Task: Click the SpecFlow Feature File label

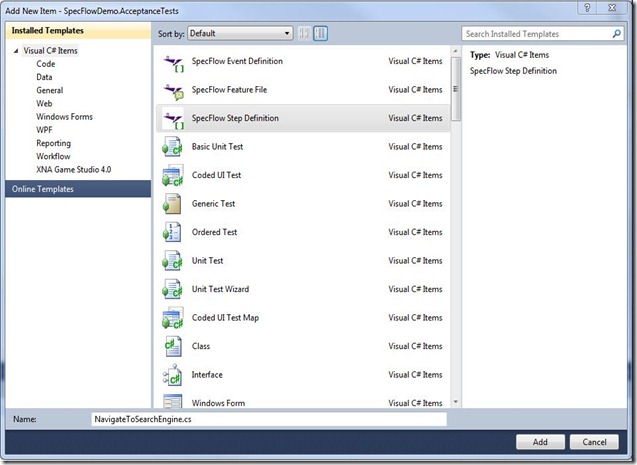Action: [229, 89]
